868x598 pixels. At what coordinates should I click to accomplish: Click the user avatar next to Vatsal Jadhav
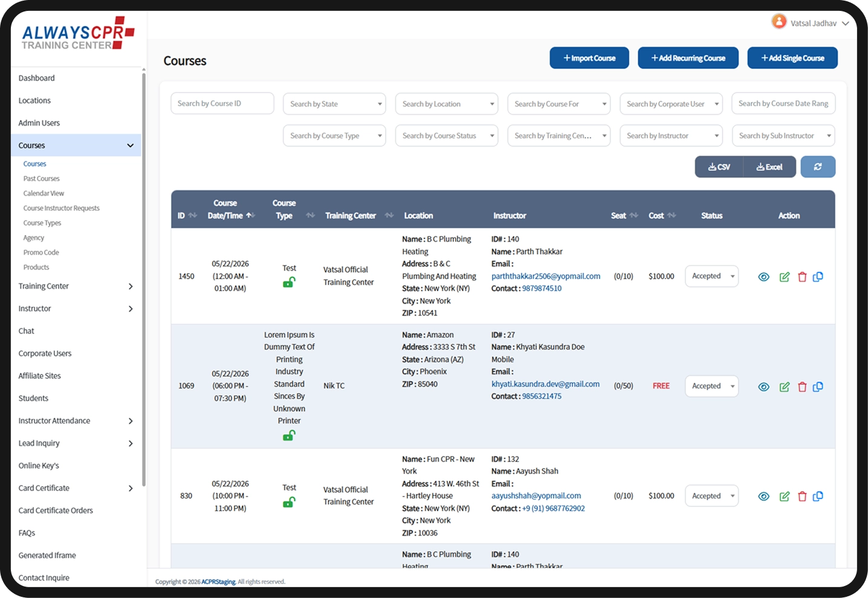pos(779,22)
